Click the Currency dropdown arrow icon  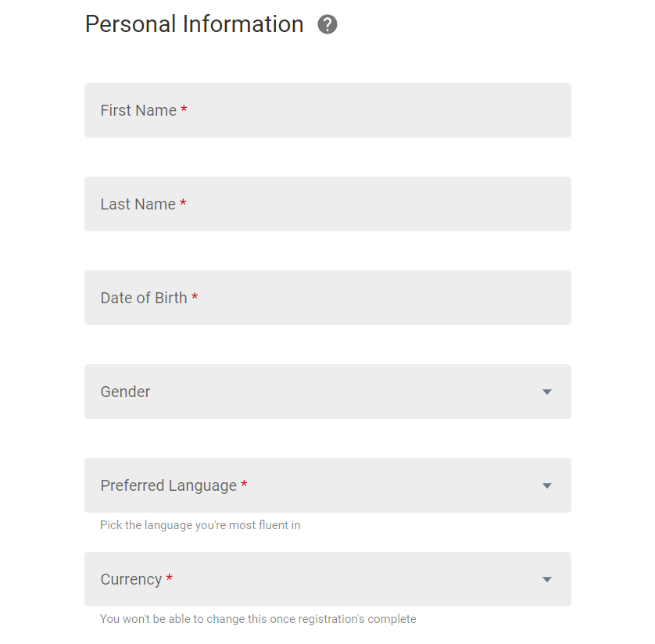point(547,579)
